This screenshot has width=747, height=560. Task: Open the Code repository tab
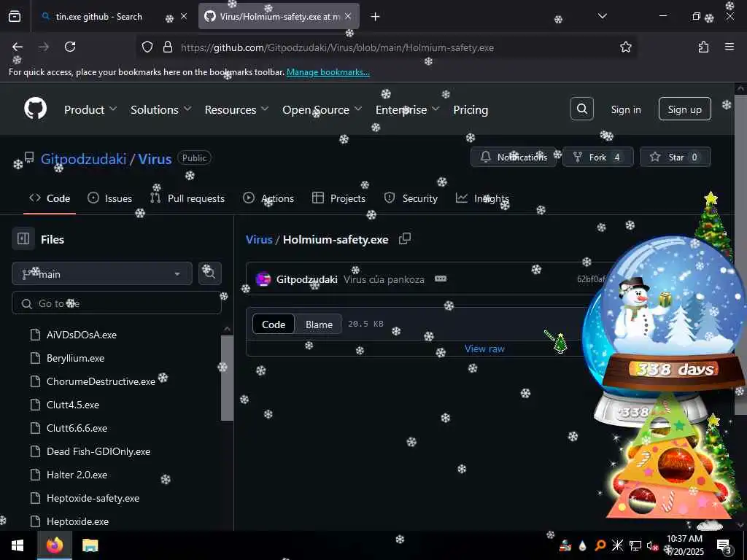[50, 198]
